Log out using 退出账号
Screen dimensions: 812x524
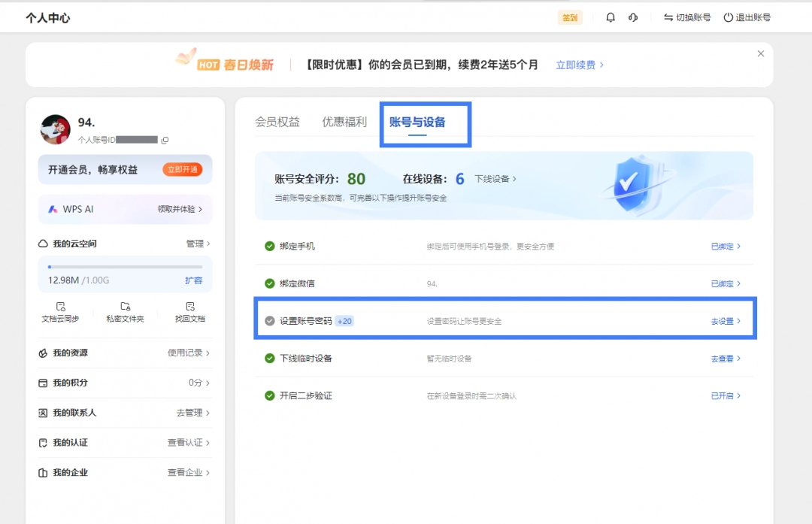tap(752, 17)
